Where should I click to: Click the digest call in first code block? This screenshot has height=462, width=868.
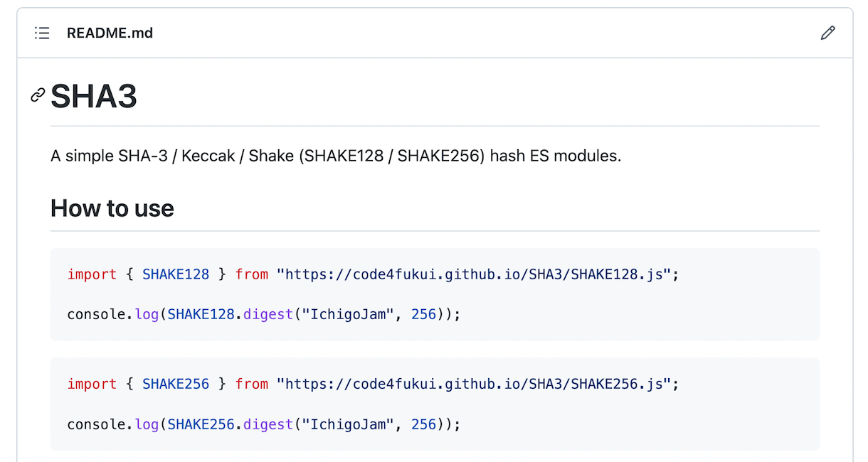tap(268, 313)
